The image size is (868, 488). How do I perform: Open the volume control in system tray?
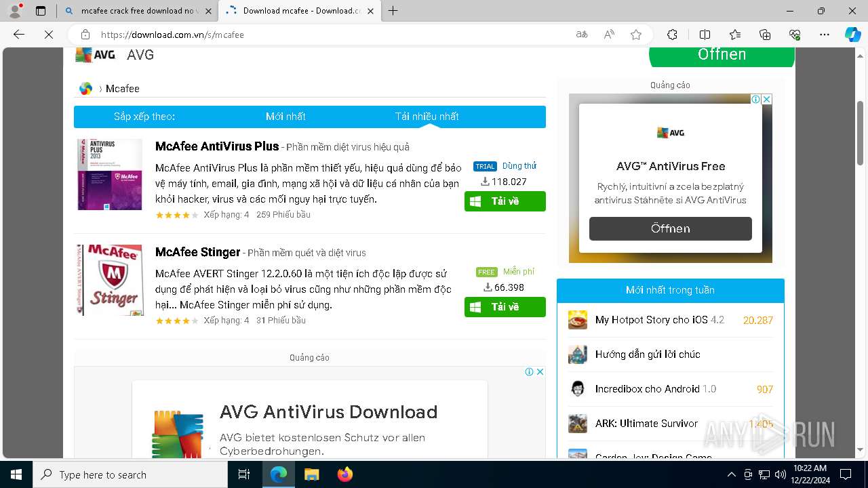click(780, 474)
